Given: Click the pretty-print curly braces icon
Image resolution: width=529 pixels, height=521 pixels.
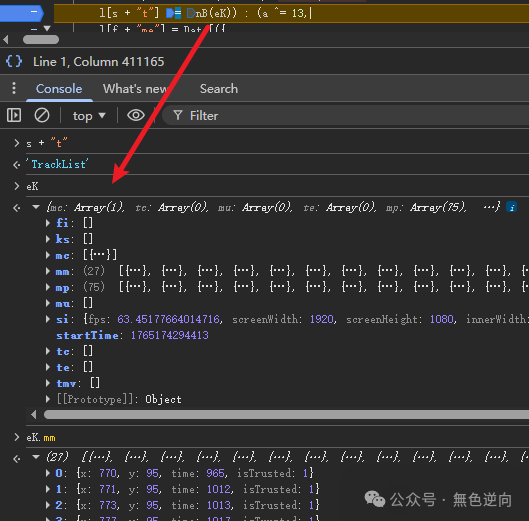Looking at the screenshot, I should coord(14,61).
